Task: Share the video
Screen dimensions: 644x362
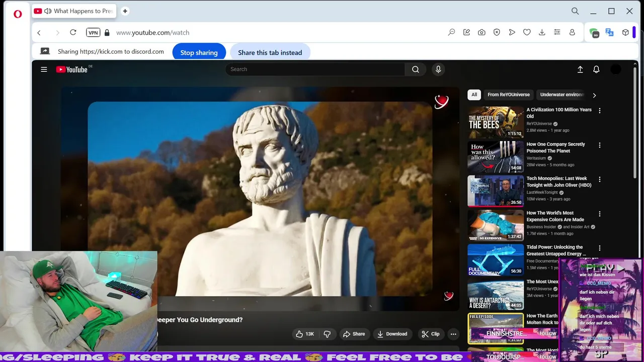Action: click(x=354, y=334)
